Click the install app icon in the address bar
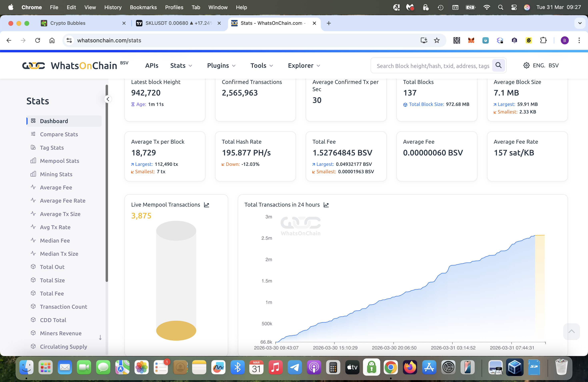Viewport: 588px width, 382px height. click(x=424, y=40)
